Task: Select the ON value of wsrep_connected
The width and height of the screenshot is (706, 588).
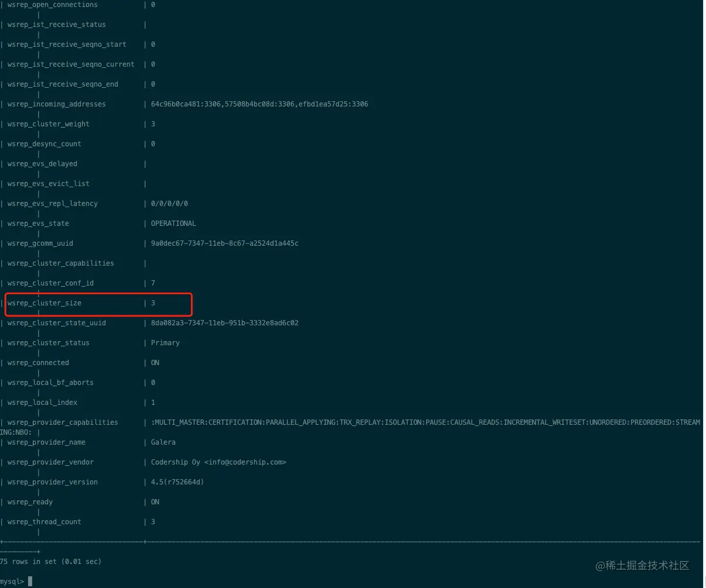Action: pos(155,363)
